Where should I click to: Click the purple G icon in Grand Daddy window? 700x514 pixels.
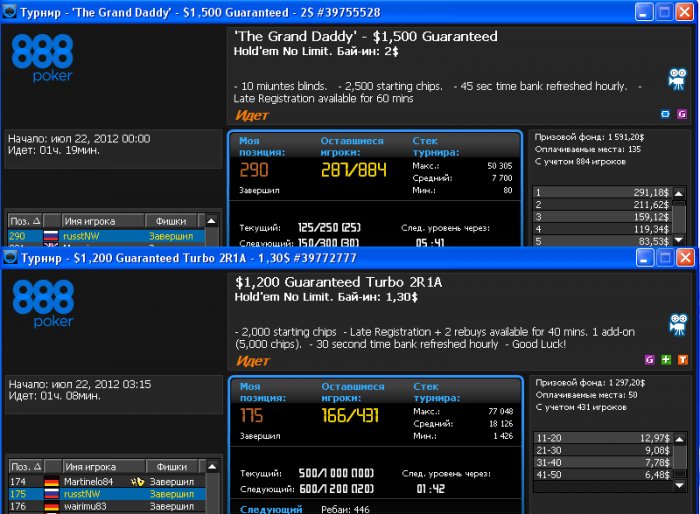682,114
